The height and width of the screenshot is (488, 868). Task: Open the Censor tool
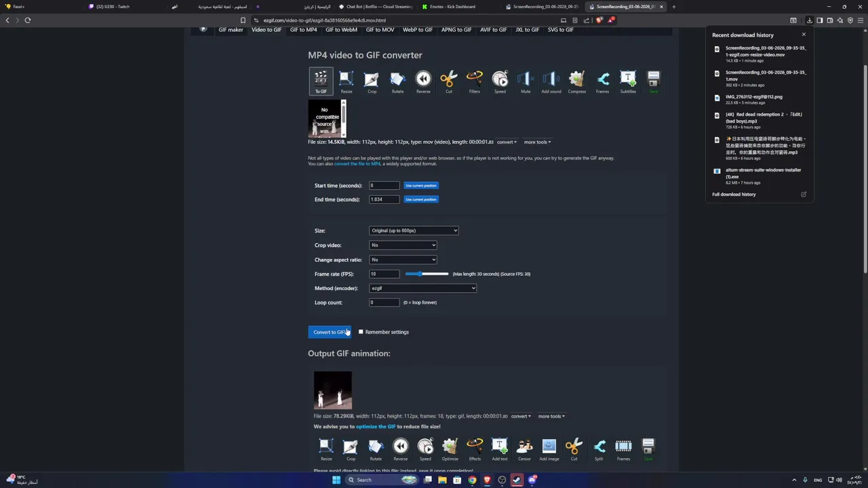524,449
